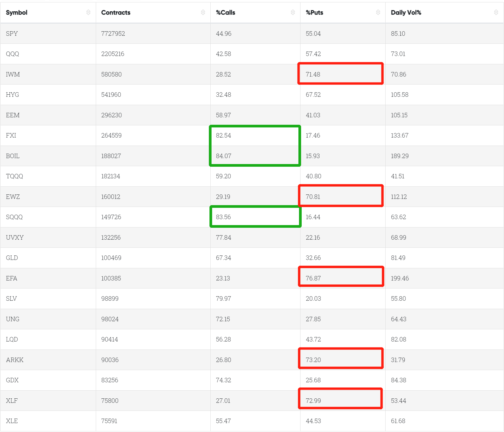Click the Daily Vol% header label

[406, 13]
